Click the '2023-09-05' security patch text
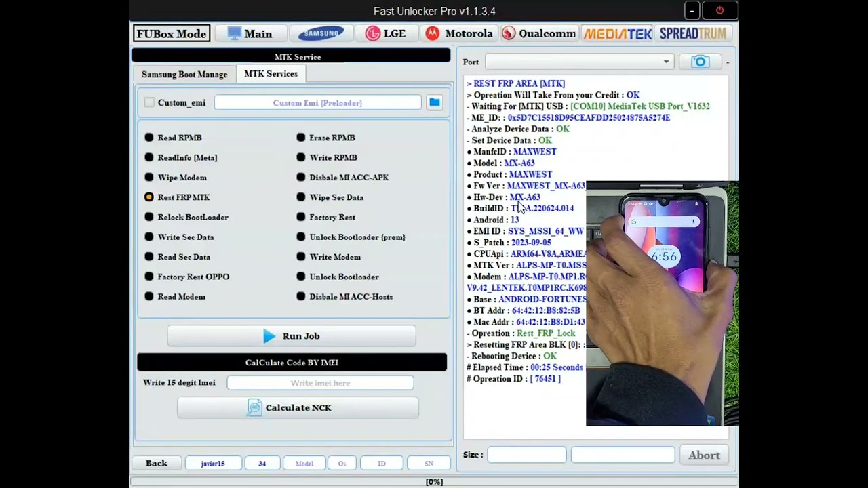This screenshot has width=868, height=488. pos(531,243)
